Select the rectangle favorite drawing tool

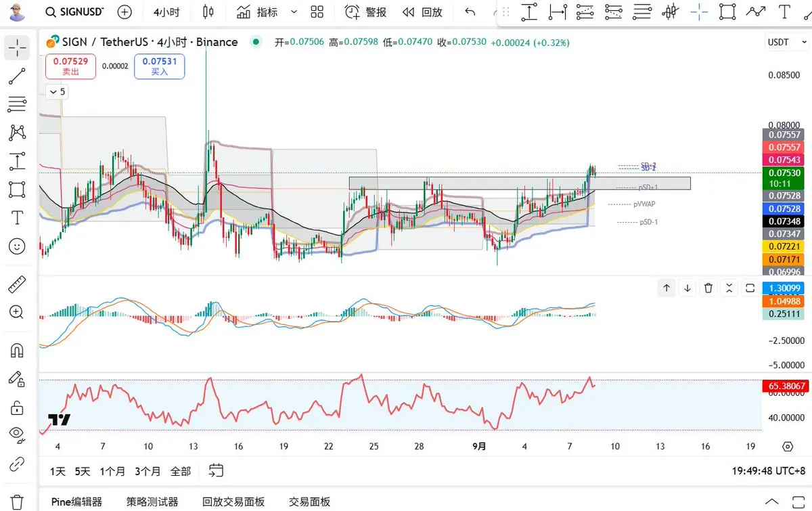727,12
